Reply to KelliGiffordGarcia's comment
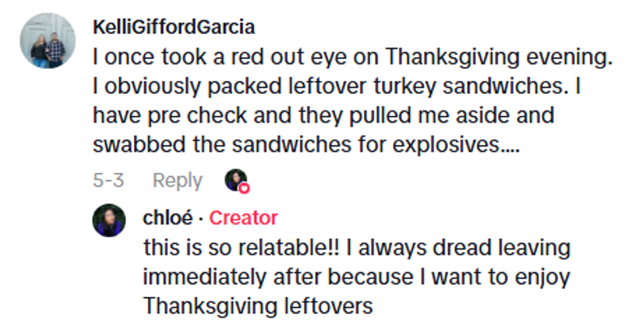 tap(177, 181)
